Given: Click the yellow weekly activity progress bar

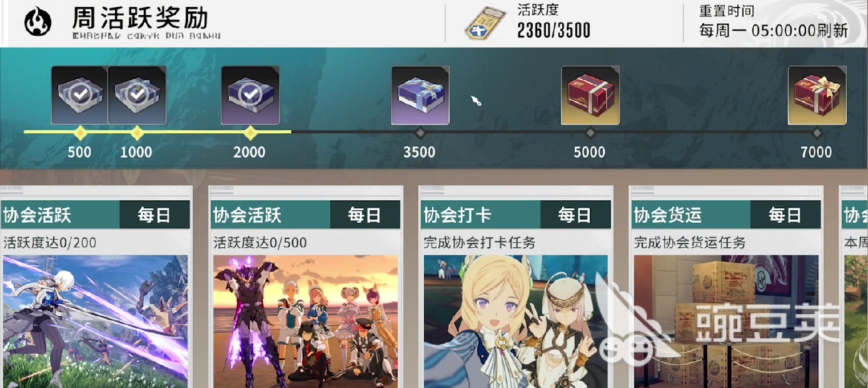Looking at the screenshot, I should [158, 132].
